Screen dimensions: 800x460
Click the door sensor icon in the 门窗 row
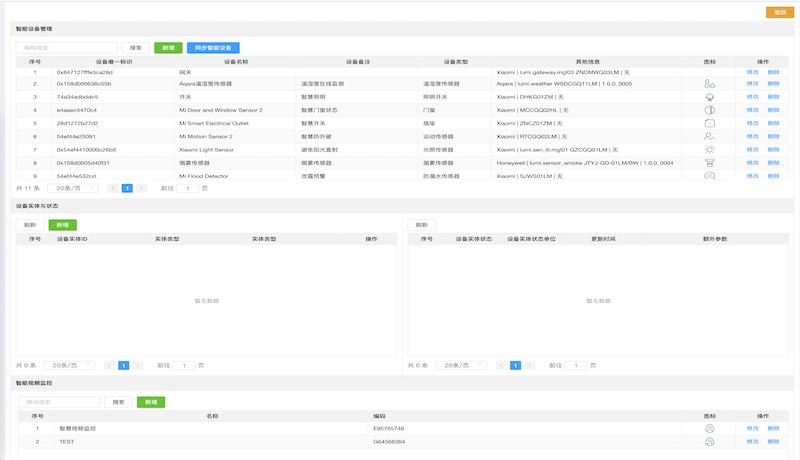709,110
